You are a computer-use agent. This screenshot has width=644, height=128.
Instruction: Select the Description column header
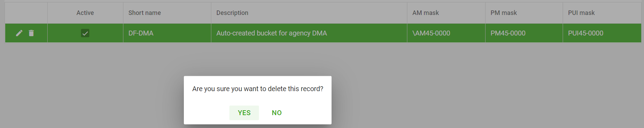click(232, 13)
